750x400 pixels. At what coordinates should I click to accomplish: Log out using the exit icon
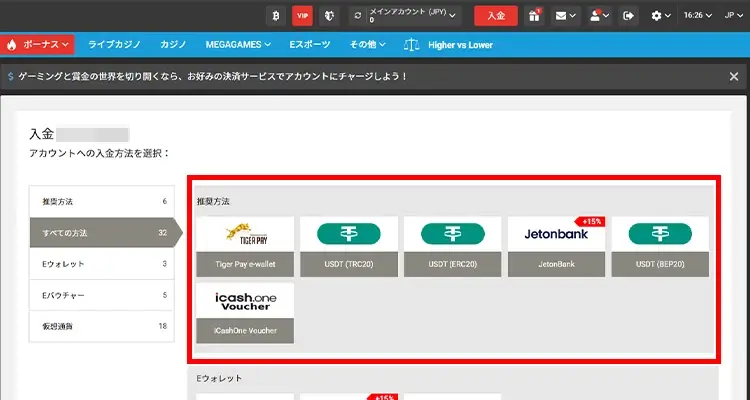pos(628,16)
